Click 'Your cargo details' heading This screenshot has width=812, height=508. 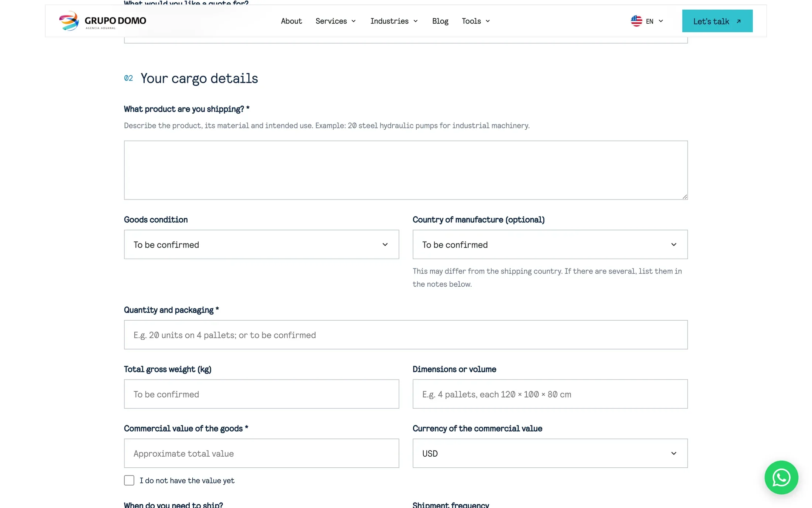click(199, 78)
